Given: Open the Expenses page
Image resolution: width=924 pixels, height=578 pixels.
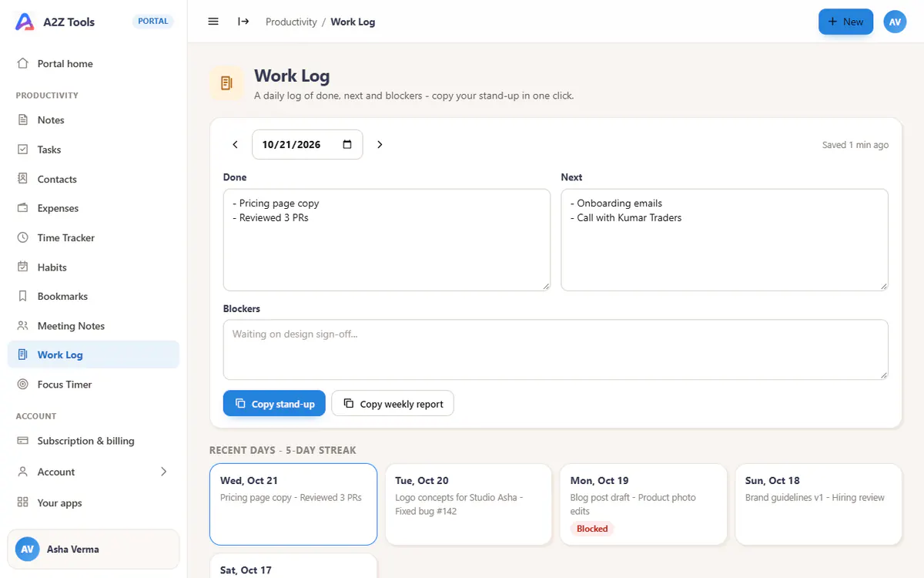Looking at the screenshot, I should (93, 208).
